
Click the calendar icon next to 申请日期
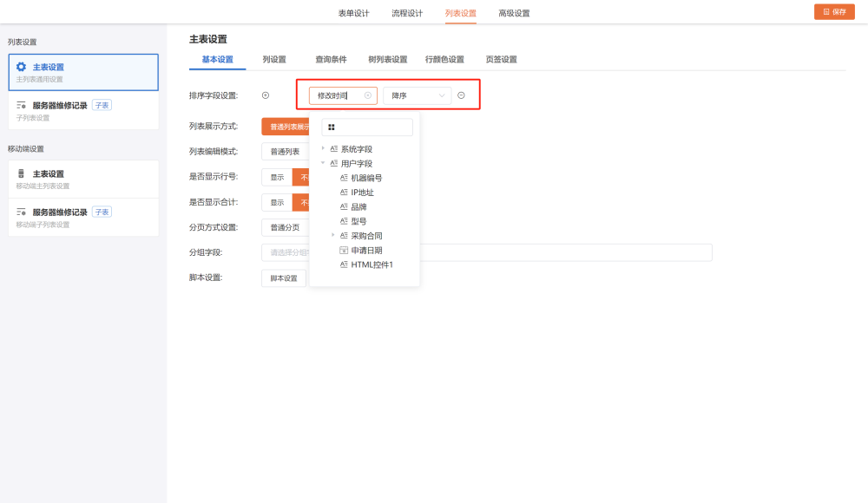pyautogui.click(x=344, y=250)
